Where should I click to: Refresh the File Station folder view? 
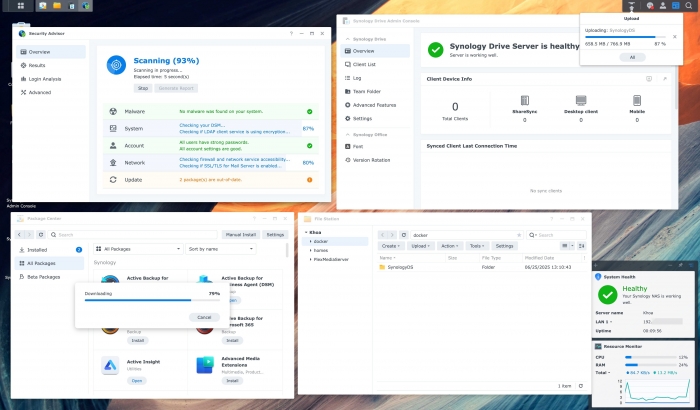coord(404,234)
